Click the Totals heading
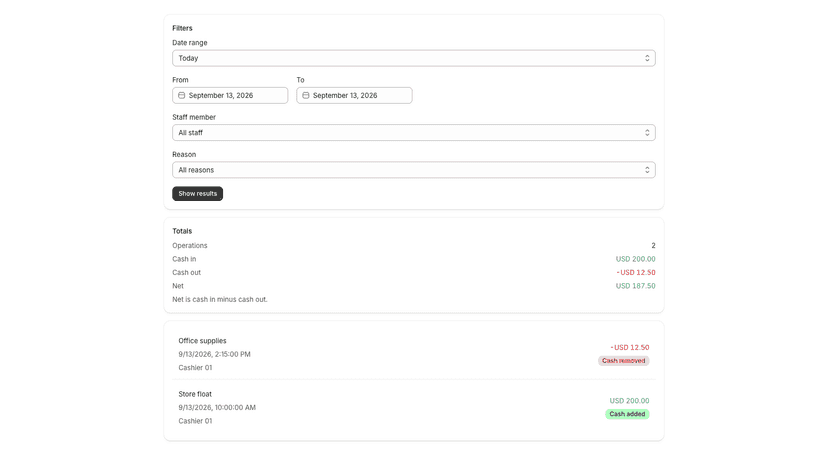Screen dimensions: 828x466 click(182, 231)
